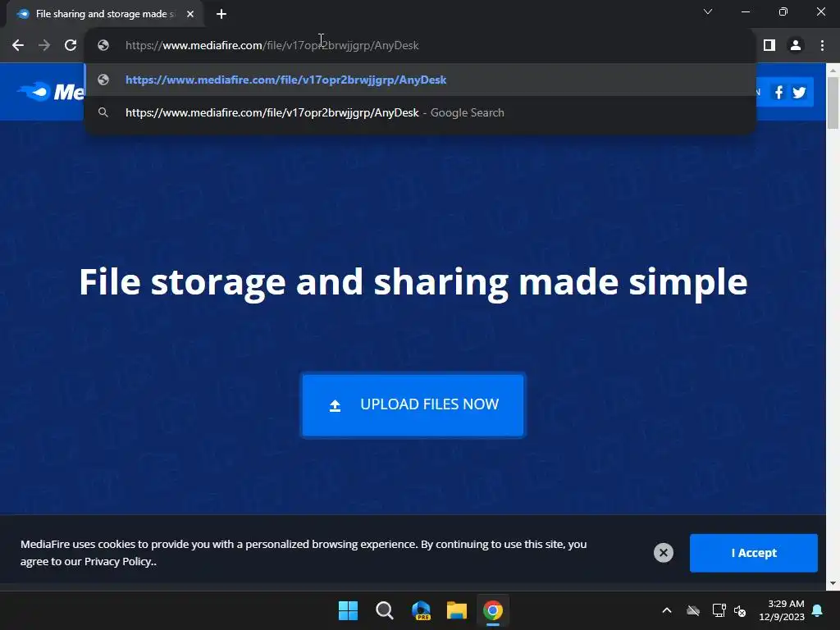Screen dimensions: 840x630
Task: Open Chrome three-dot menu
Action: coord(822,46)
